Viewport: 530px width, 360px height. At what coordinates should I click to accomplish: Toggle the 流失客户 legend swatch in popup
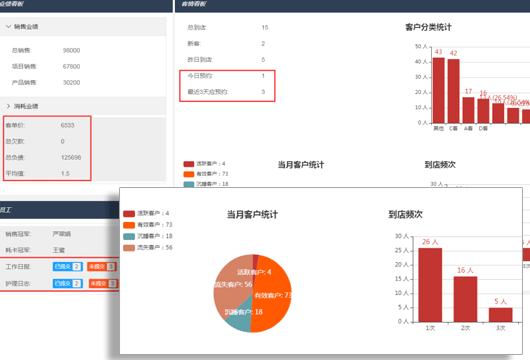[129, 248]
